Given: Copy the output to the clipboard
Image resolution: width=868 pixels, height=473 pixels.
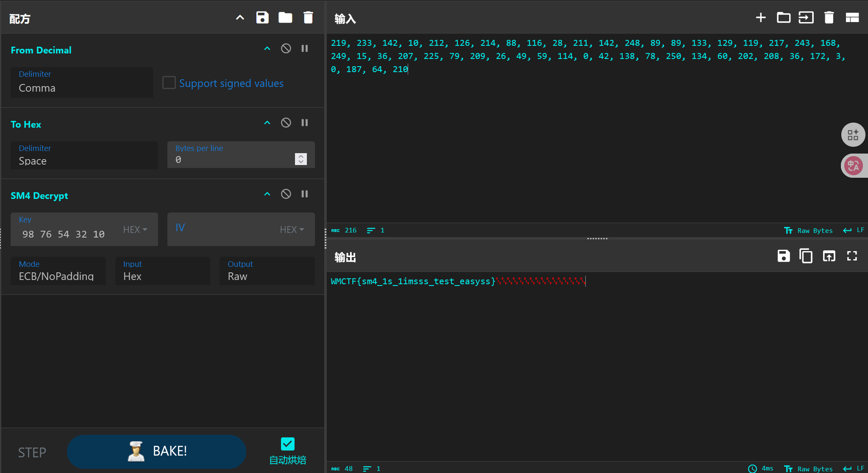Looking at the screenshot, I should 806,256.
